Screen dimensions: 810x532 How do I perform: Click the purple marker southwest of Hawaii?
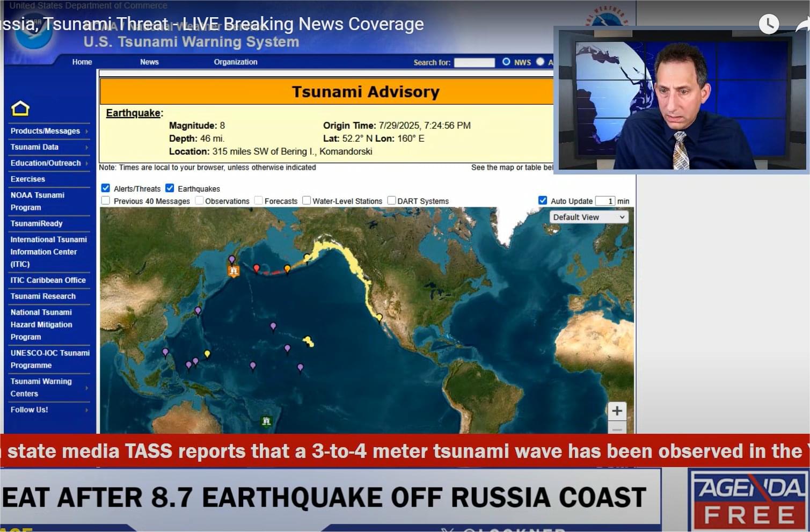pyautogui.click(x=288, y=349)
